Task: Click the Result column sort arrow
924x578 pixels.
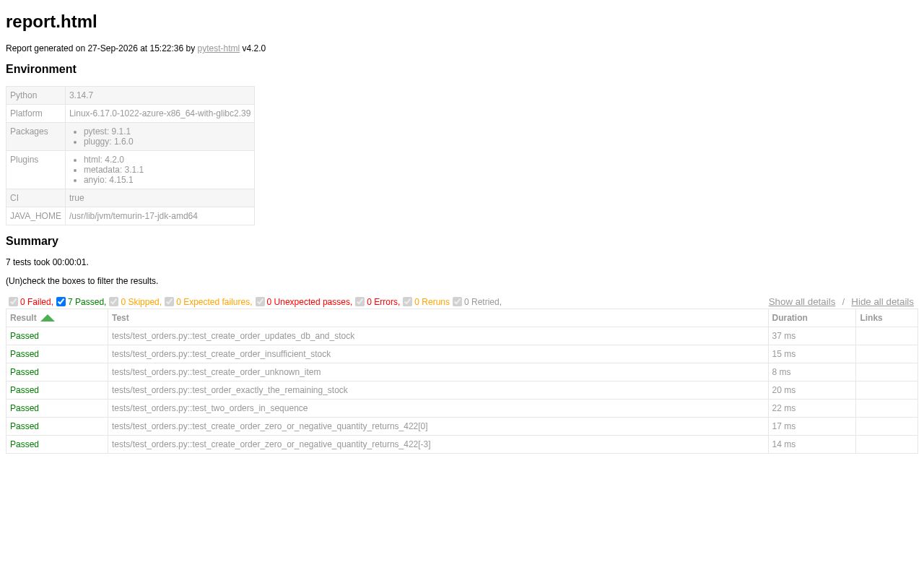Action: click(48, 318)
